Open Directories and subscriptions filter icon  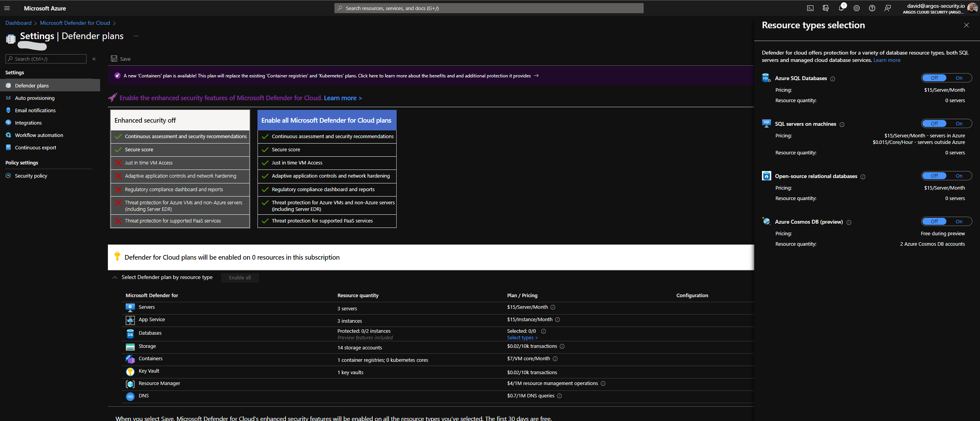pos(826,8)
